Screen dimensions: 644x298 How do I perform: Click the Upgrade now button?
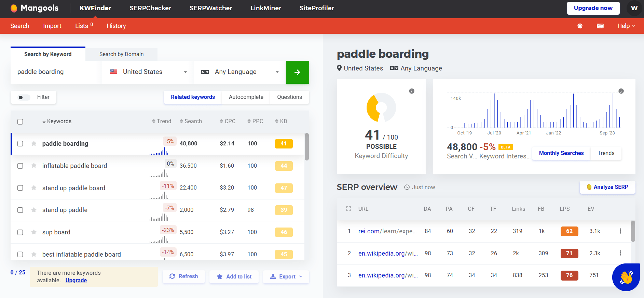click(x=593, y=8)
